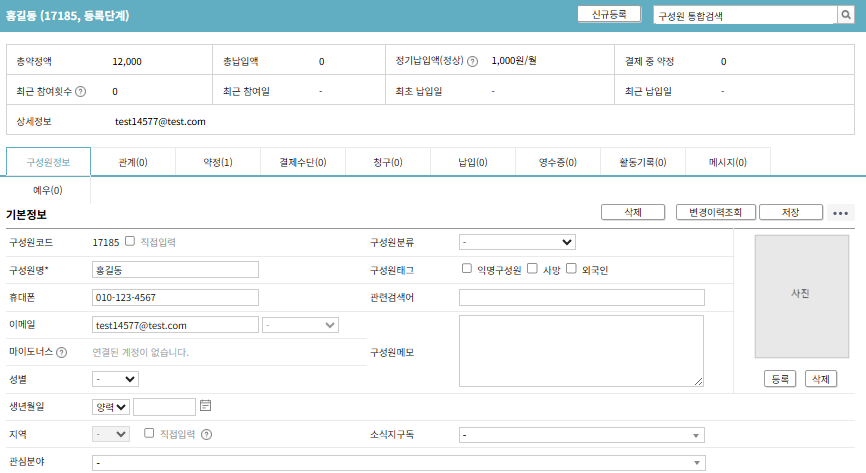Open the 소식지구독 dropdown
Image resolution: width=866 pixels, height=473 pixels.
coord(582,435)
